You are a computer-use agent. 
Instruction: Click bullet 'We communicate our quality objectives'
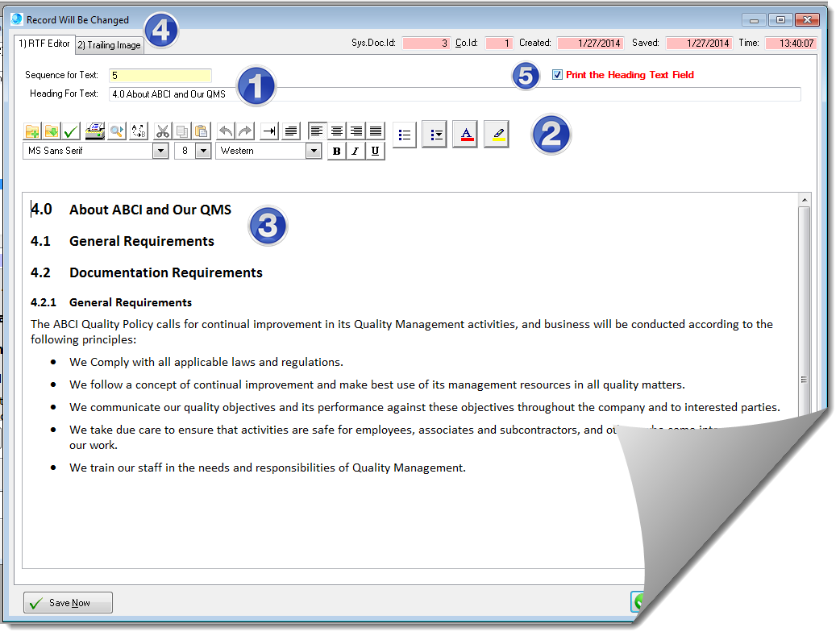click(x=424, y=408)
